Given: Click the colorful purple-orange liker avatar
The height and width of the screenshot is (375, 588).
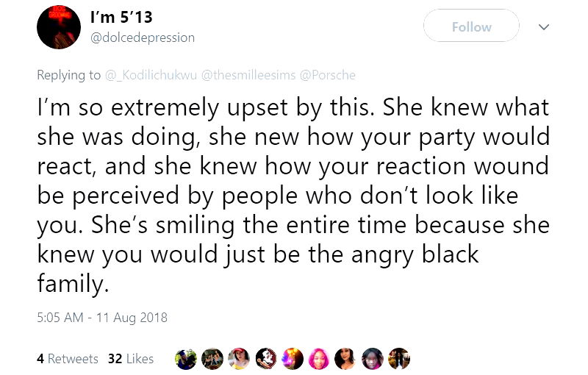Looking at the screenshot, I should 292,358.
